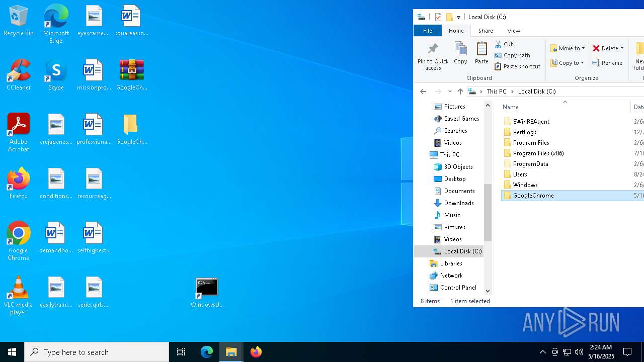Switch to the View ribbon tab
644x362 pixels.
(x=514, y=31)
